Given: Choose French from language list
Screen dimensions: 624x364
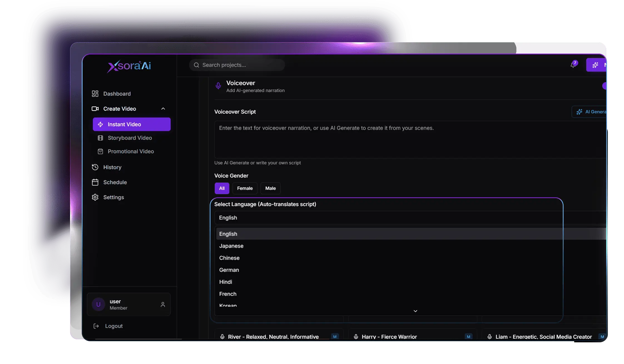Looking at the screenshot, I should (x=411, y=294).
